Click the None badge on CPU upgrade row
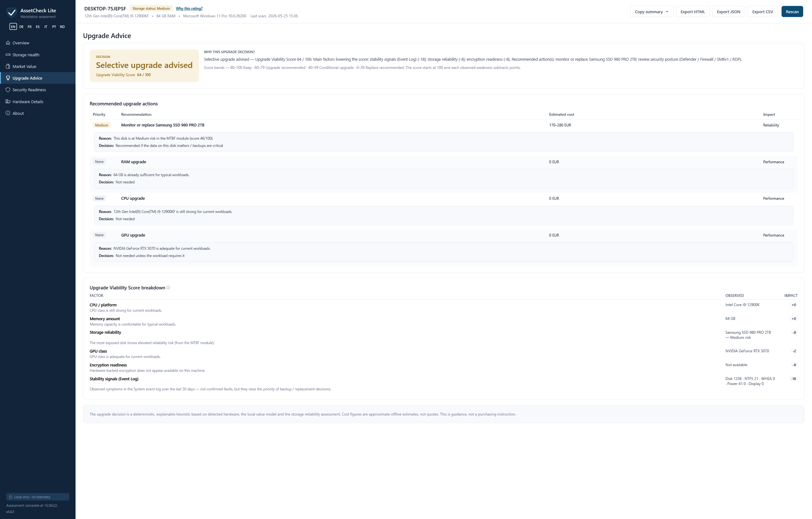Screen dimensions: 812x519 [x=99, y=198]
